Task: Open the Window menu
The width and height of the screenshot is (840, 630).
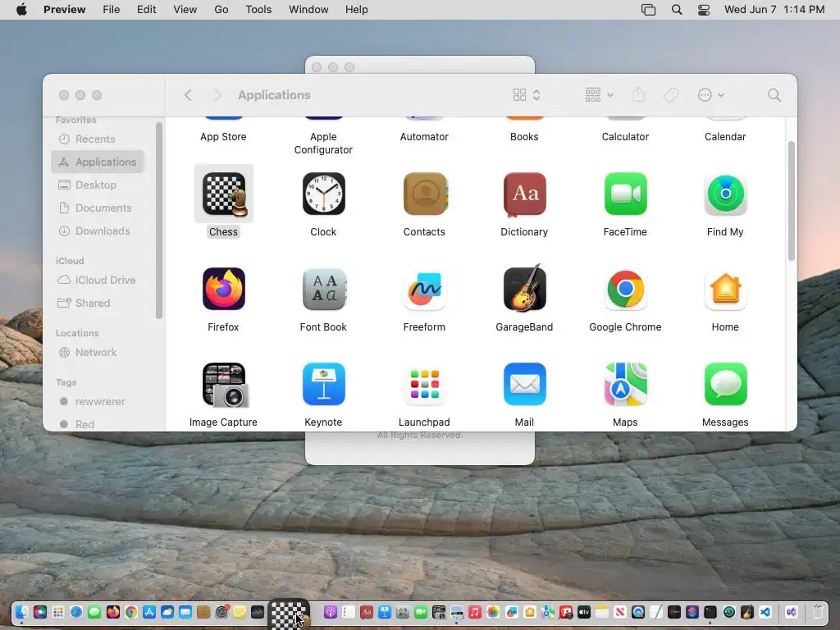Action: 308,10
